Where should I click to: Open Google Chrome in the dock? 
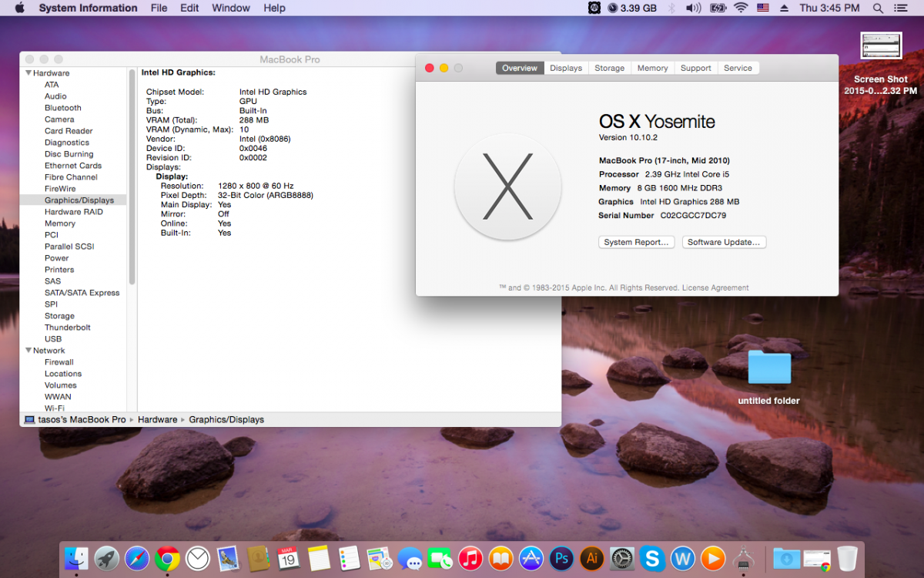pos(167,558)
